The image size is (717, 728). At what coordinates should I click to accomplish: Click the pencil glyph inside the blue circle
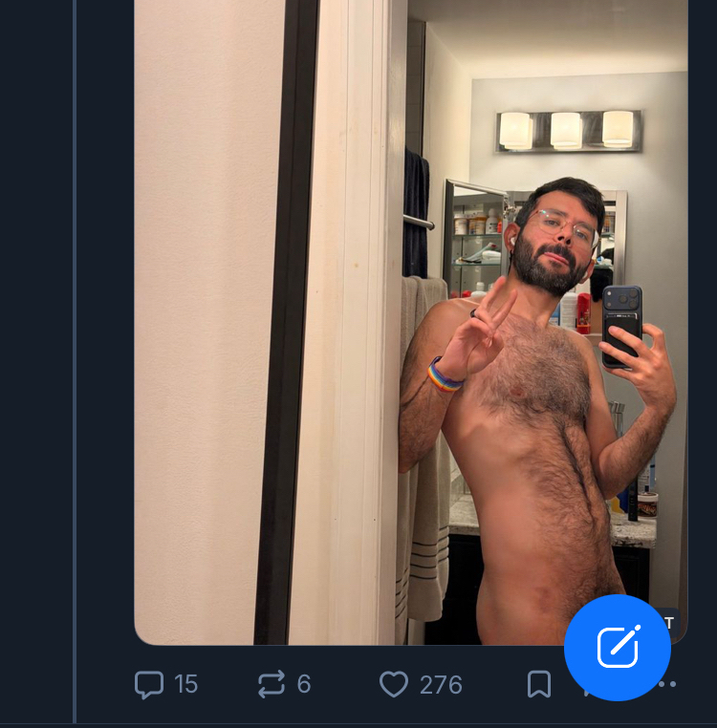[618, 648]
